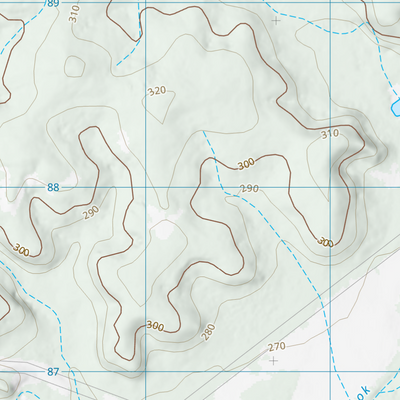Click the cross marker beside the 270 label
Viewport: 400px width, 400px height.
coord(274,361)
